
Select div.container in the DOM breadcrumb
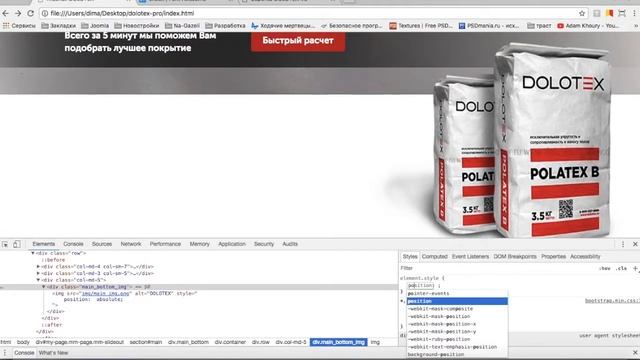click(230, 342)
